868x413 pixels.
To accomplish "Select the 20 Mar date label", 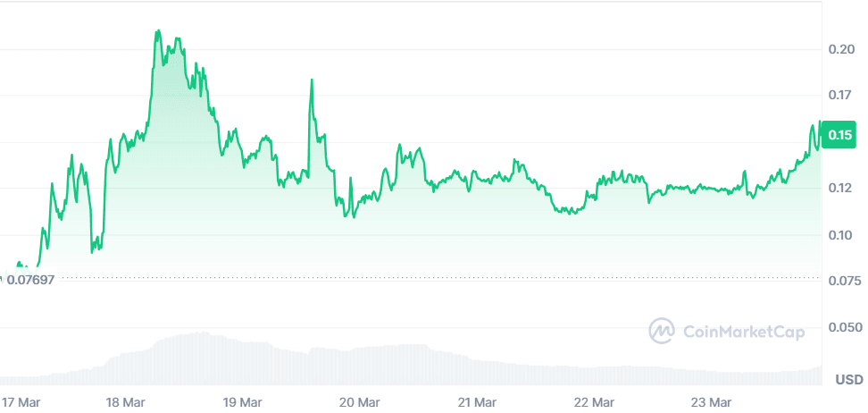I will point(359,402).
